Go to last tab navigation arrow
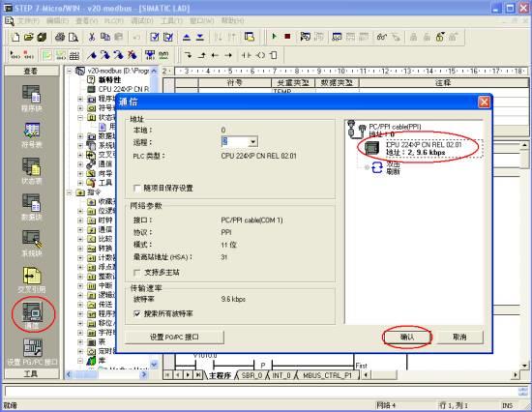532x412 pixels. [x=198, y=375]
